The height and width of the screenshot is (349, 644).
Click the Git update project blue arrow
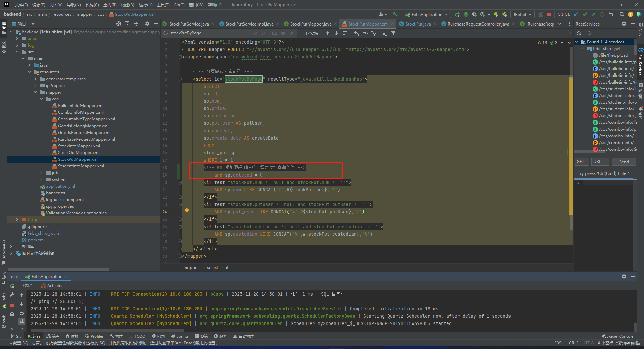[x=576, y=14]
